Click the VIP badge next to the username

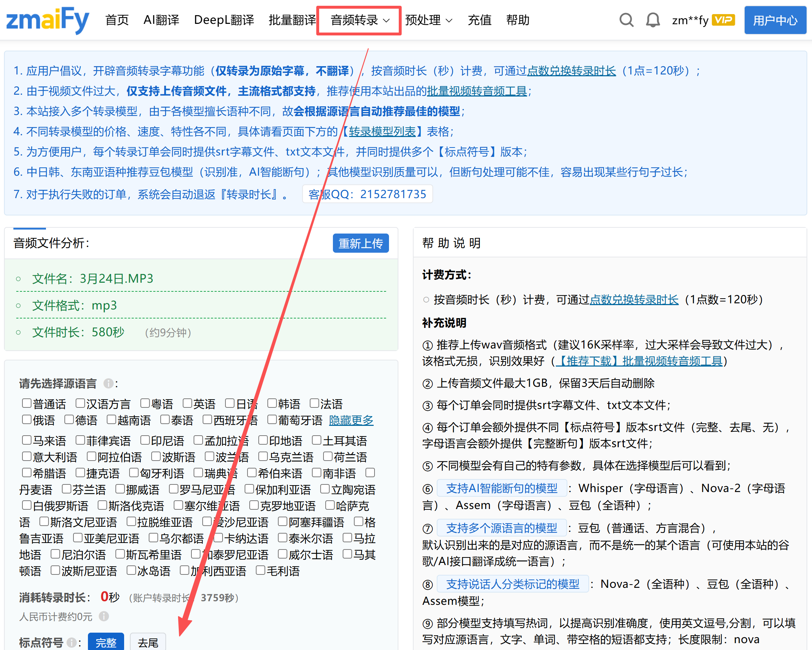(723, 19)
